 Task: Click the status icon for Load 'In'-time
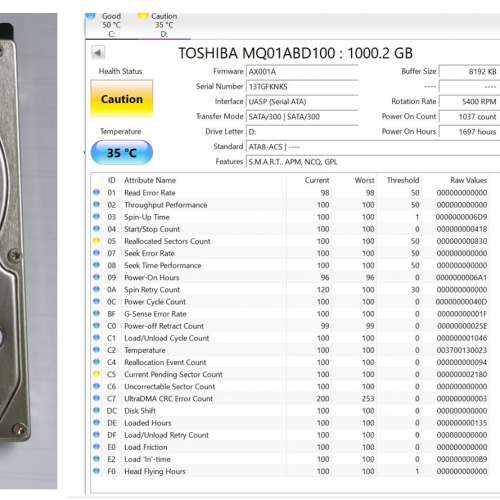(x=97, y=459)
